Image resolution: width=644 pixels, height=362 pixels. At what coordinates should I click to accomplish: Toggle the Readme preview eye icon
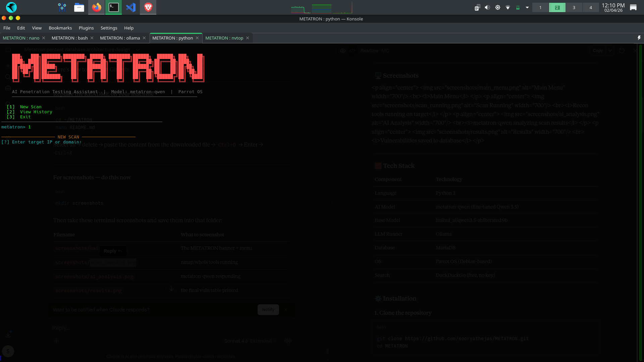click(343, 51)
